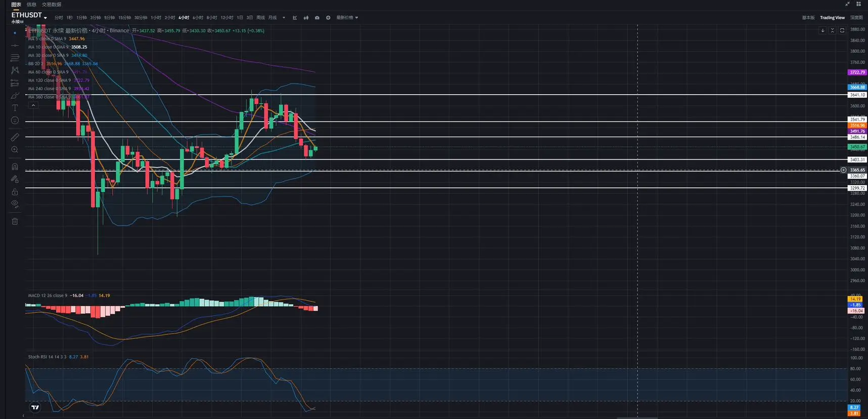This screenshot has width=868, height=419.
Task: Select the 12小时 interval
Action: [226, 18]
